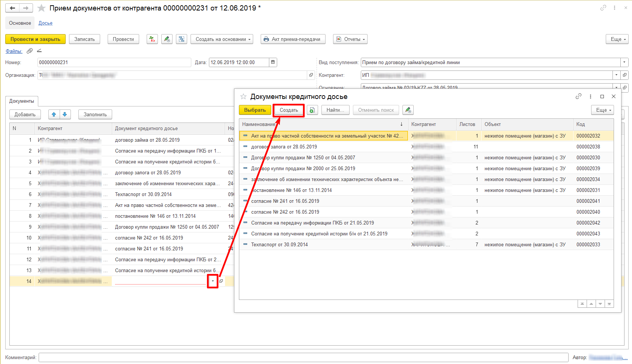Click the Провести button
This screenshot has width=632, height=364.
tap(123, 39)
